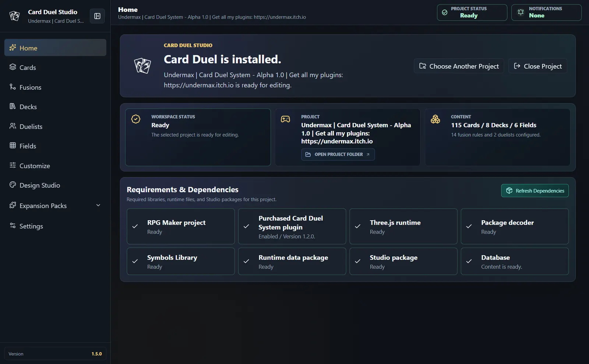Click the checkmark beside Purchased Card Duel System plugin
The height and width of the screenshot is (364, 589).
pyautogui.click(x=246, y=226)
